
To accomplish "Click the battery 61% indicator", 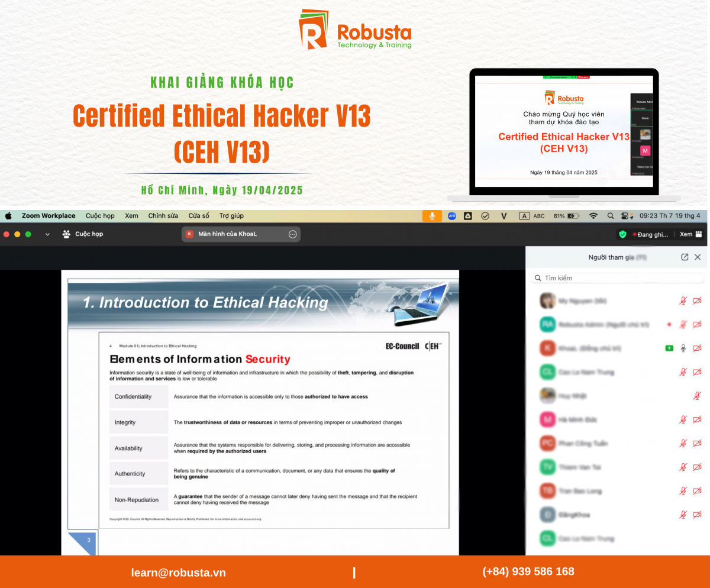I will [566, 216].
